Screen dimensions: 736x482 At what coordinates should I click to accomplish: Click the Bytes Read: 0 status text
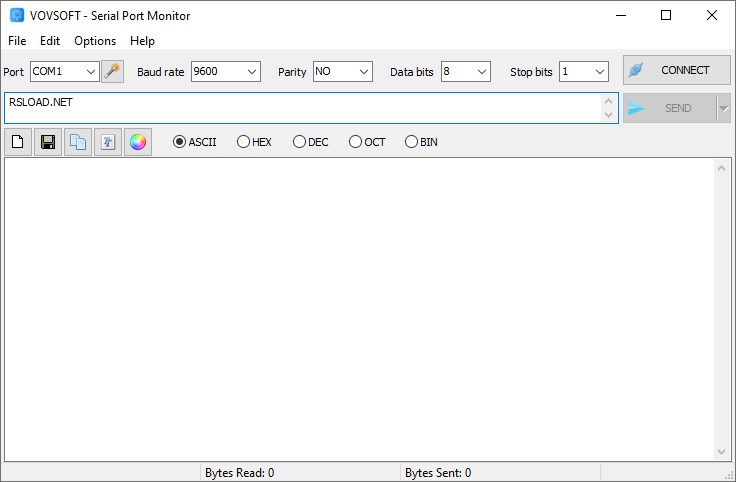239,473
